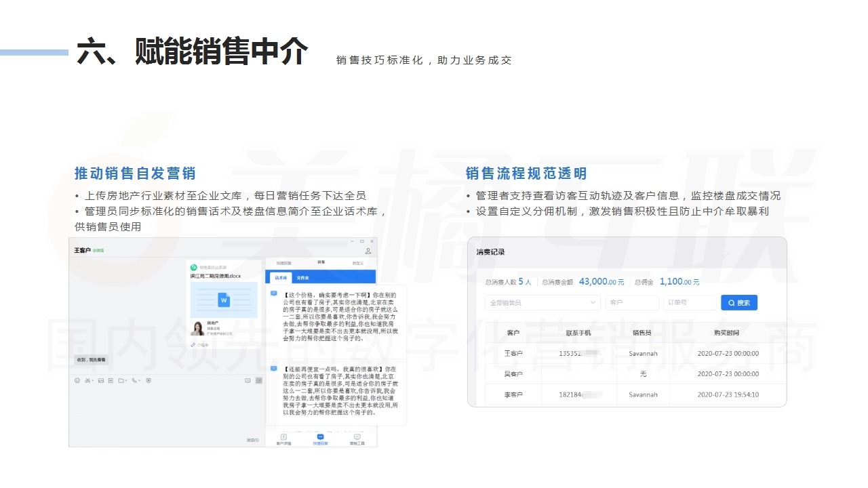
Task: Click the phone call icon in chat toolbar
Action: [x=134, y=380]
